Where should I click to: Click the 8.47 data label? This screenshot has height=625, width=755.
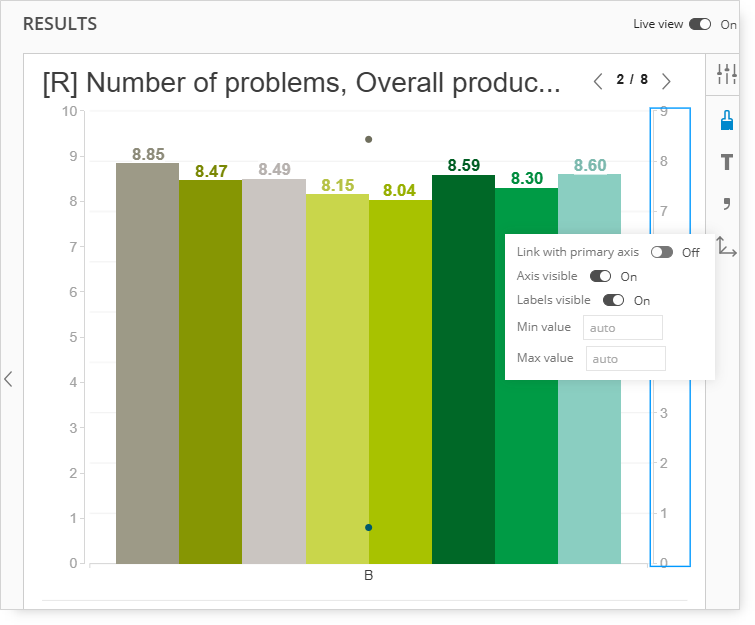click(211, 171)
